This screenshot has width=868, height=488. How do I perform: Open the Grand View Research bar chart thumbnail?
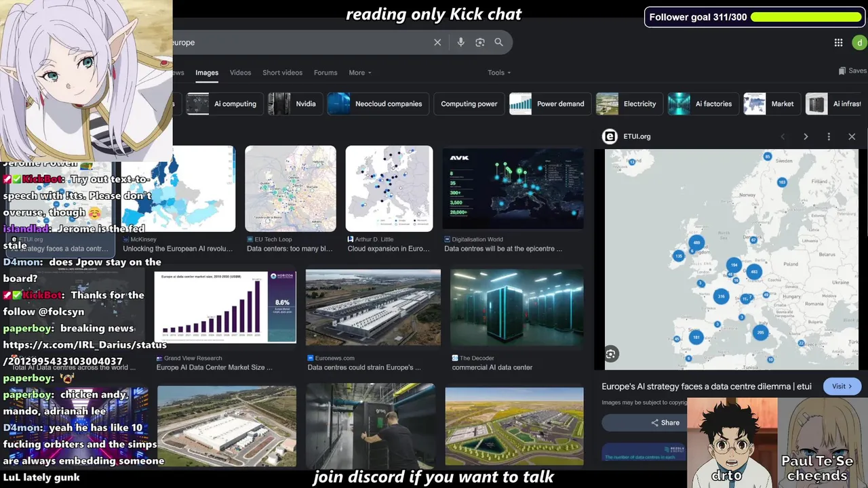pyautogui.click(x=226, y=308)
